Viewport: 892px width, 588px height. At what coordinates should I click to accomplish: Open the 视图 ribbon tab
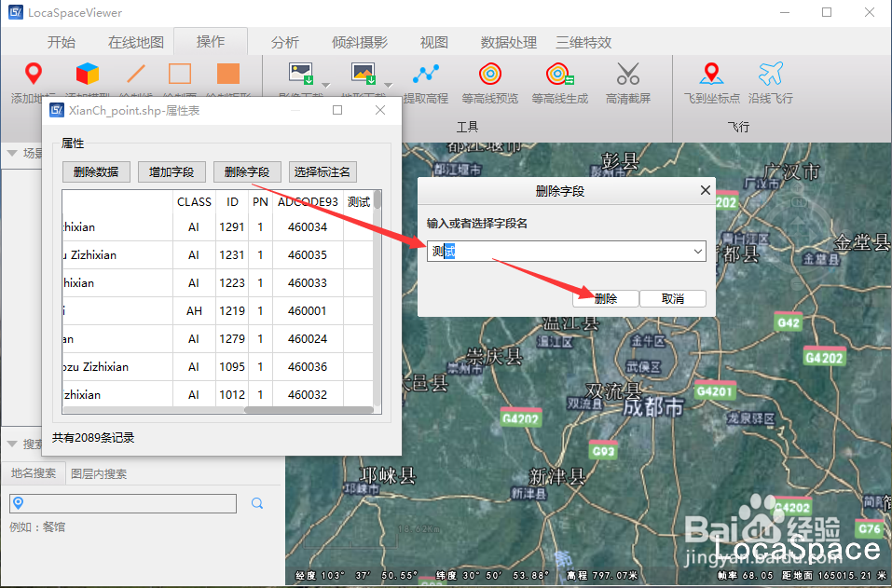[x=434, y=42]
